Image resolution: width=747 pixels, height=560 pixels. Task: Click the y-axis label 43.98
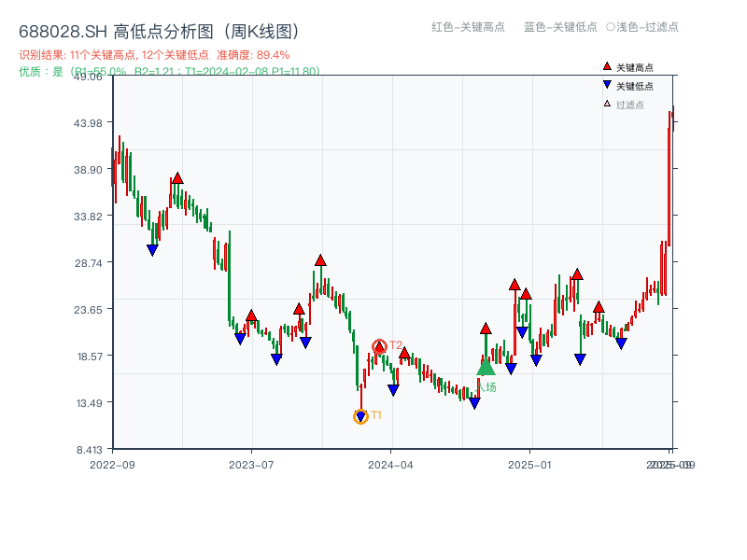click(x=88, y=123)
